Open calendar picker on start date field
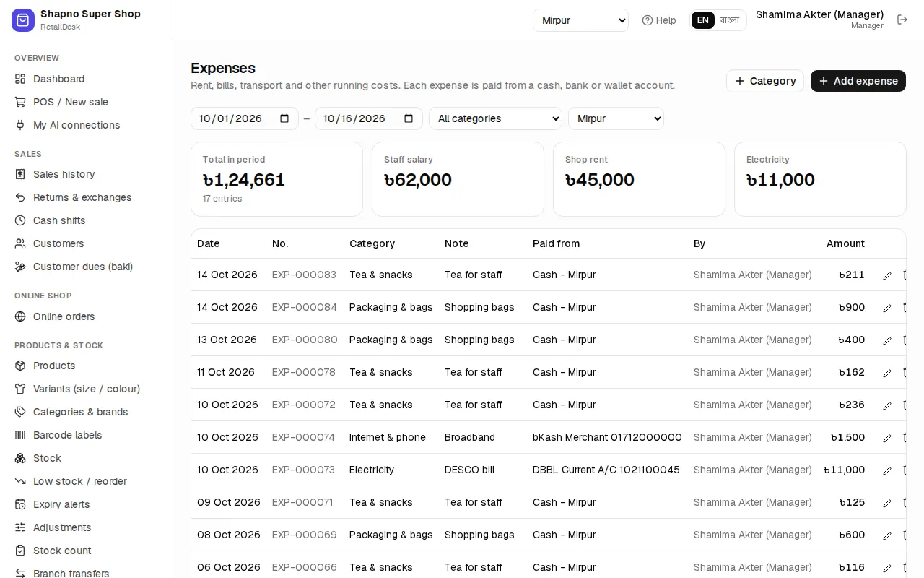The height and width of the screenshot is (578, 924). (x=284, y=118)
